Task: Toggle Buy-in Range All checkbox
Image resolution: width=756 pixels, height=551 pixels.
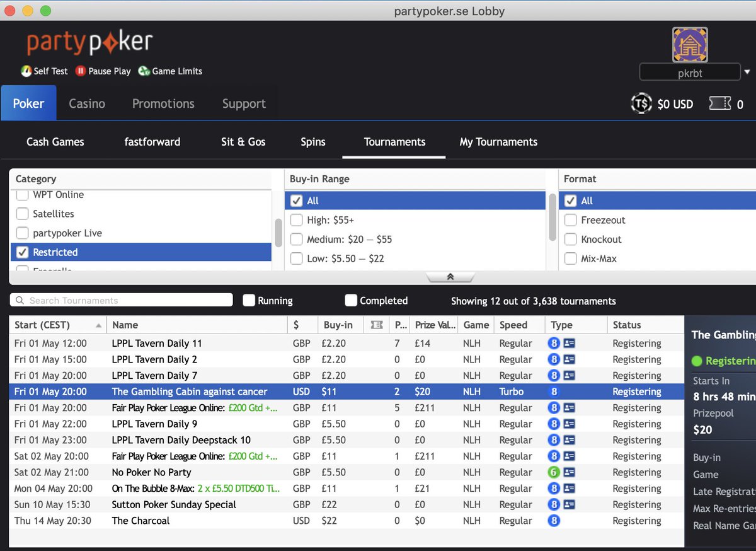Action: tap(296, 200)
